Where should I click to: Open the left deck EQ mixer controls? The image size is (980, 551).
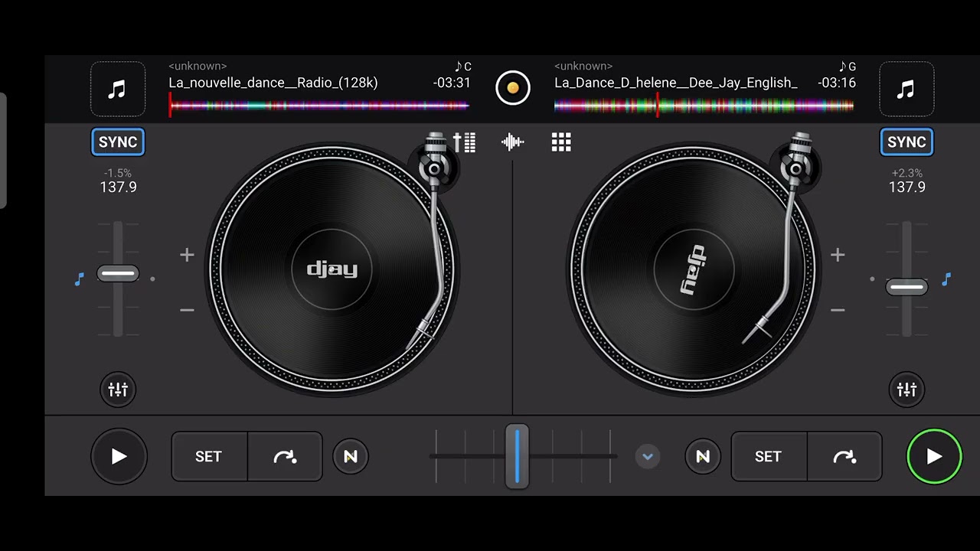[x=118, y=390]
